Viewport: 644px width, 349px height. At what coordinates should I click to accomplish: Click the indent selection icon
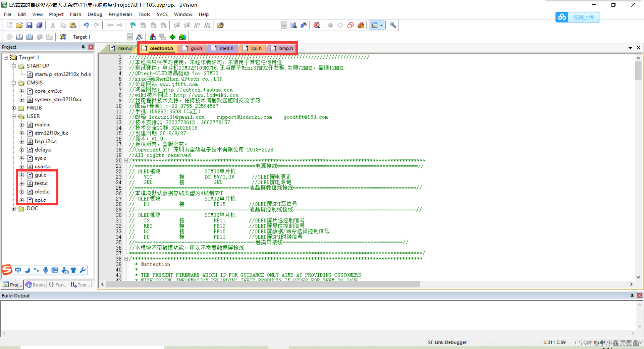(x=177, y=25)
